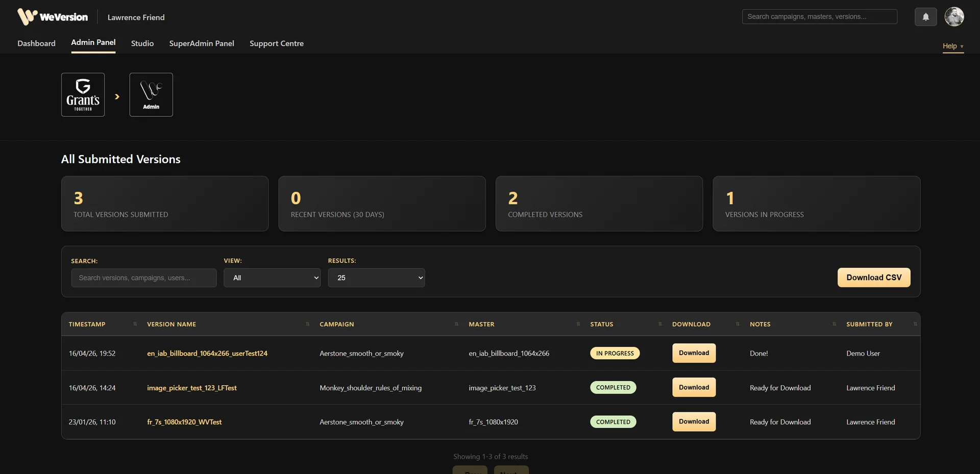Screen dimensions: 980x474
Task: Click the WeVersion logo
Action: tap(53, 17)
